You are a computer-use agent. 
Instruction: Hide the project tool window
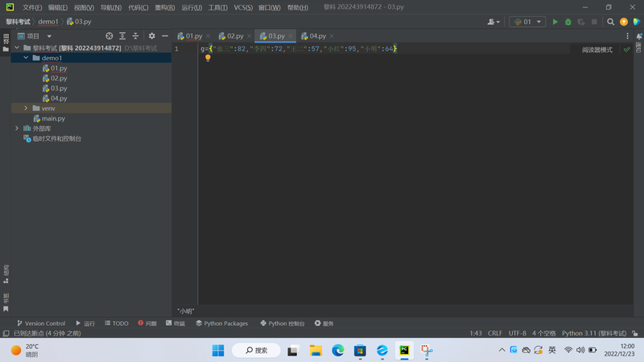tap(165, 36)
